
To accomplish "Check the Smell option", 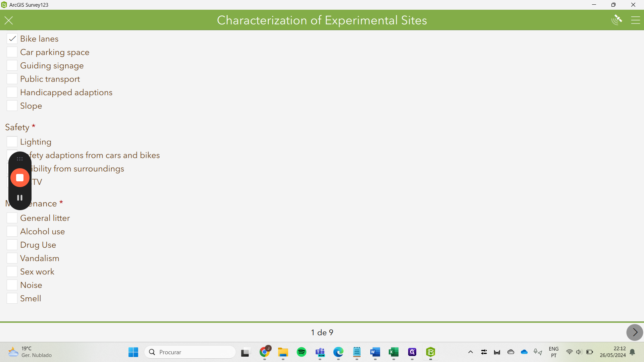I will coord(12,298).
